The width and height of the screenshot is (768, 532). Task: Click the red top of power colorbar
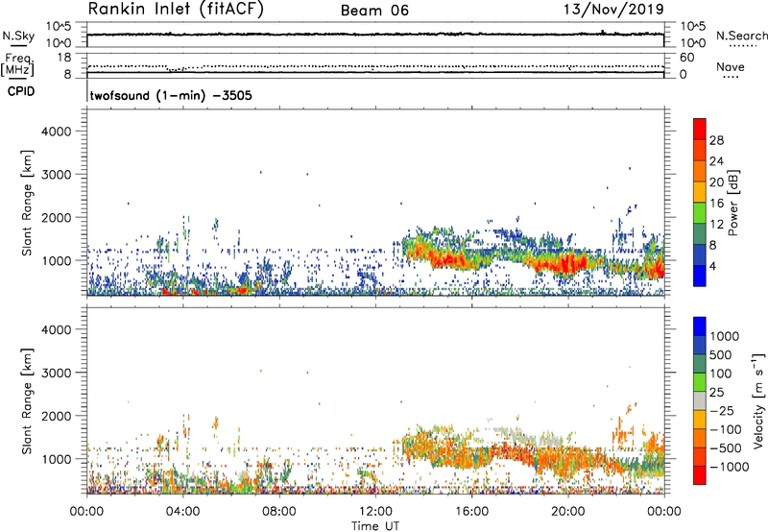point(700,129)
